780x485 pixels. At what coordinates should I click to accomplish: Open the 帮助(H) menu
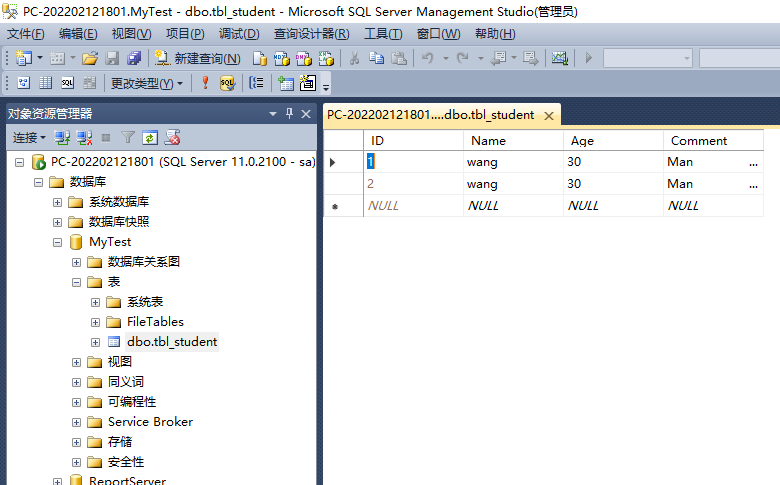click(x=495, y=34)
